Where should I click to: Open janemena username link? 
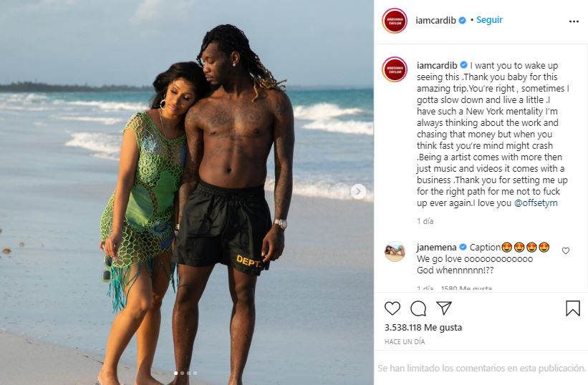pyautogui.click(x=436, y=247)
